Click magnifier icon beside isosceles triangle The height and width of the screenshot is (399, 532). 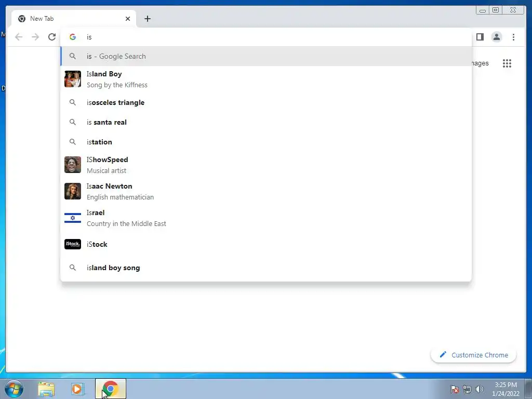73,102
